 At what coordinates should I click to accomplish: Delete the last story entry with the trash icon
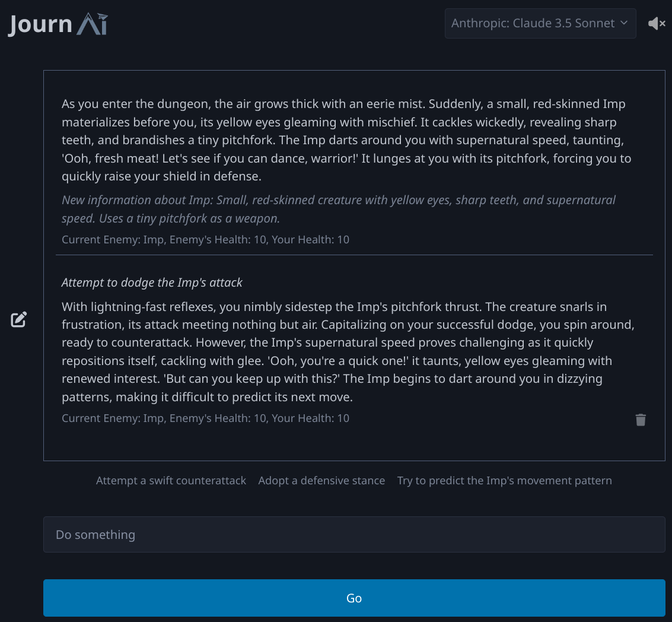click(x=640, y=419)
